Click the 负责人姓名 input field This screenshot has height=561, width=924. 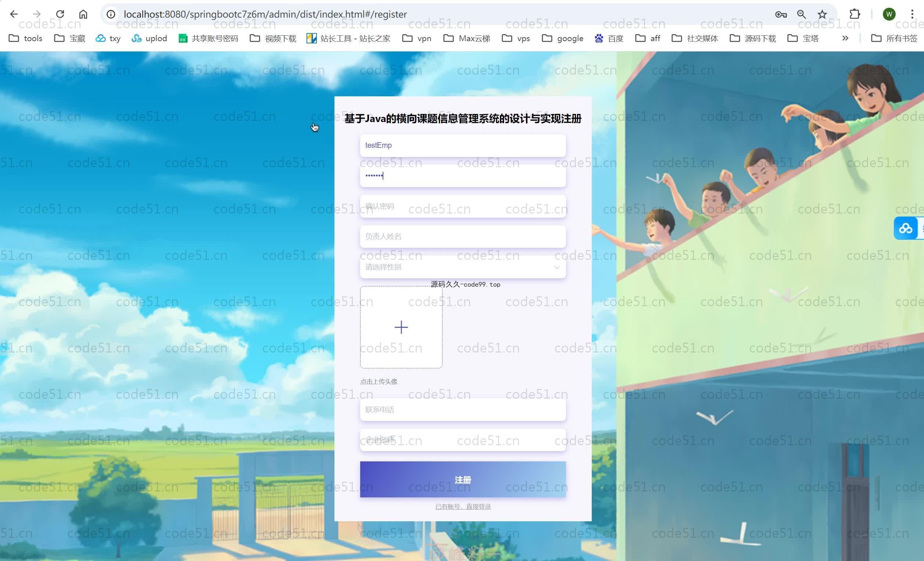click(463, 237)
